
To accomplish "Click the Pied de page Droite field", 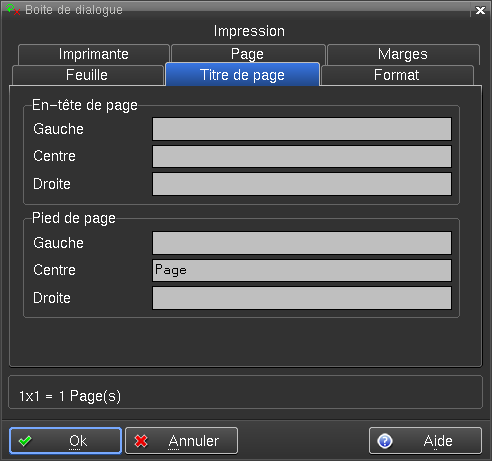I will 302,298.
